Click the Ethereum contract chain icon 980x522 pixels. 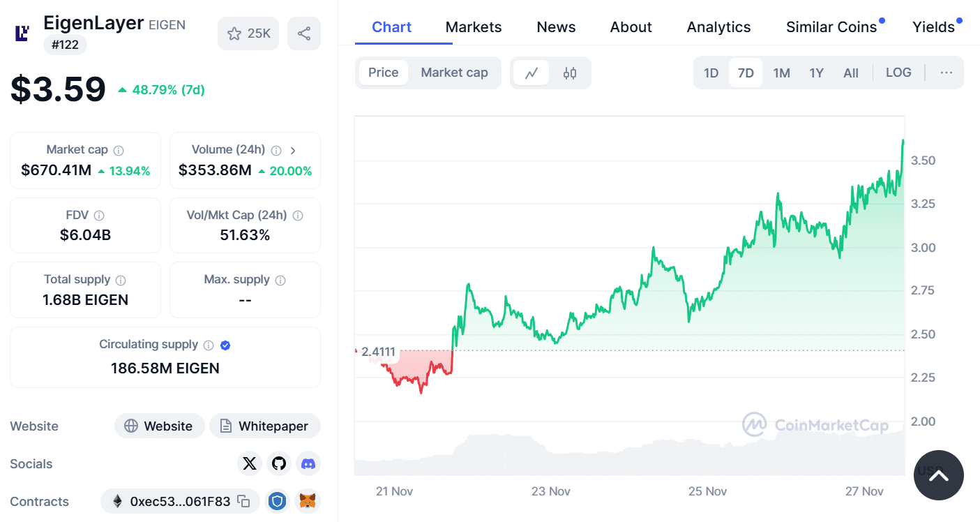point(117,501)
